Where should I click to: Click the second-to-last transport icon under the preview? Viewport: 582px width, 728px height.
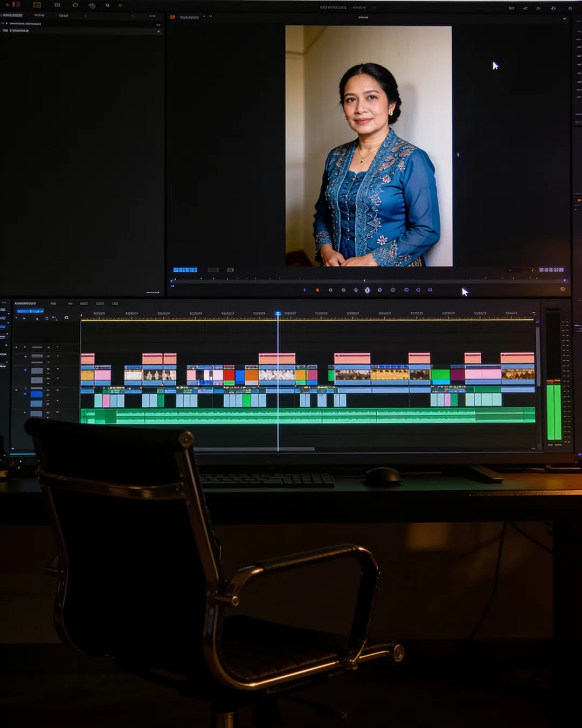(418, 290)
